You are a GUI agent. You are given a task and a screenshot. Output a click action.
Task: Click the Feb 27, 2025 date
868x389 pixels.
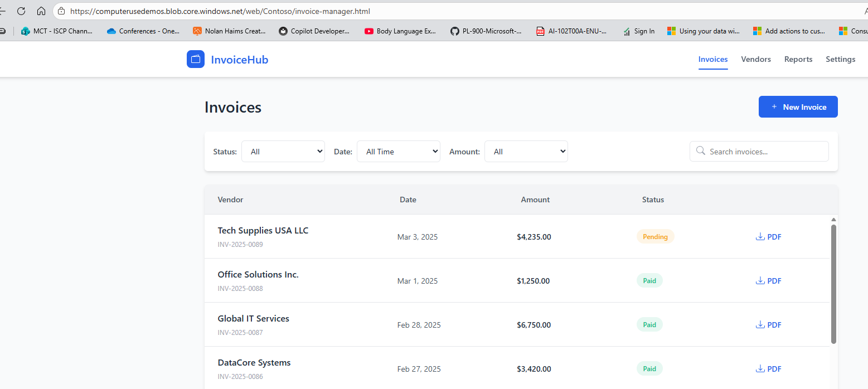click(x=419, y=369)
